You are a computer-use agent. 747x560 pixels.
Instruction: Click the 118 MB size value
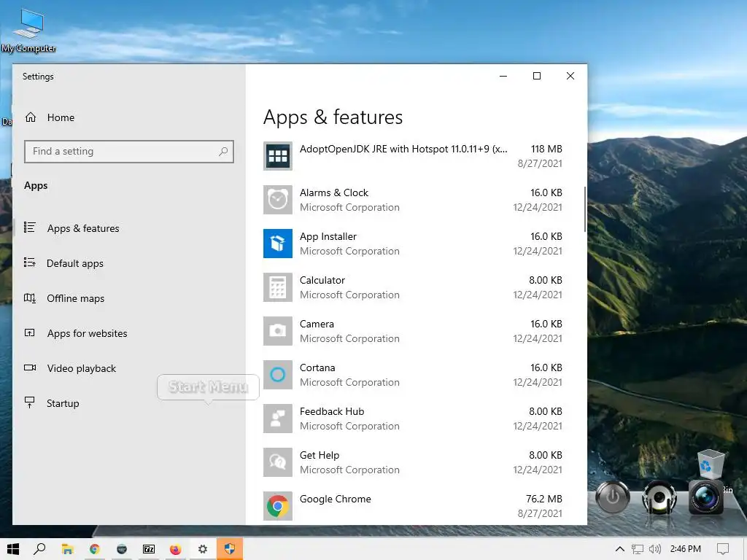(546, 149)
